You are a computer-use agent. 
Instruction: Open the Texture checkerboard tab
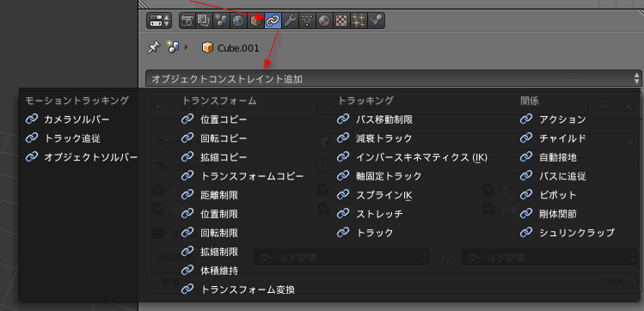[341, 21]
